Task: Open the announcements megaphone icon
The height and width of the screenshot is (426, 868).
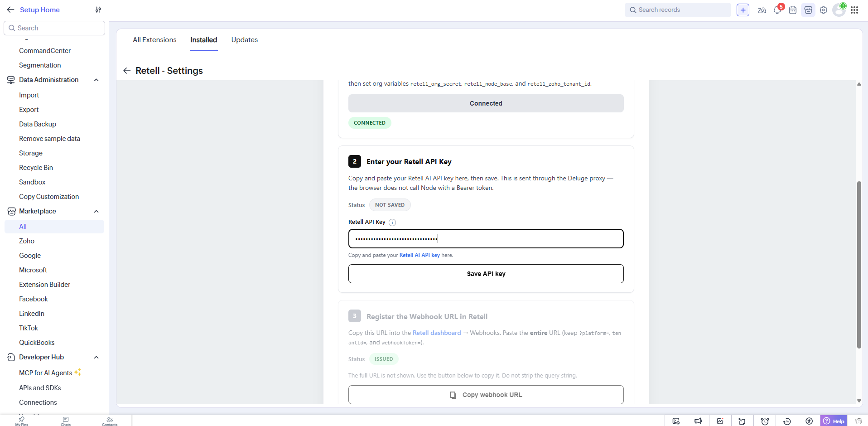Action: coord(698,421)
